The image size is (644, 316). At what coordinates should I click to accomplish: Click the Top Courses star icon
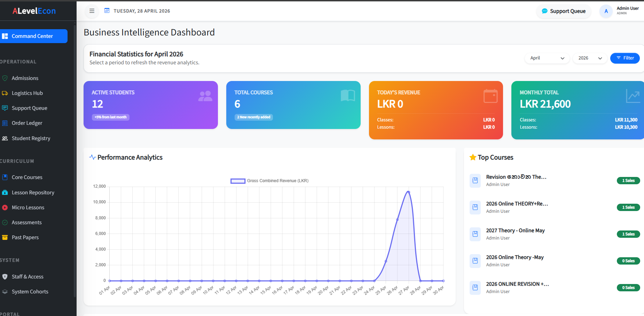(473, 157)
